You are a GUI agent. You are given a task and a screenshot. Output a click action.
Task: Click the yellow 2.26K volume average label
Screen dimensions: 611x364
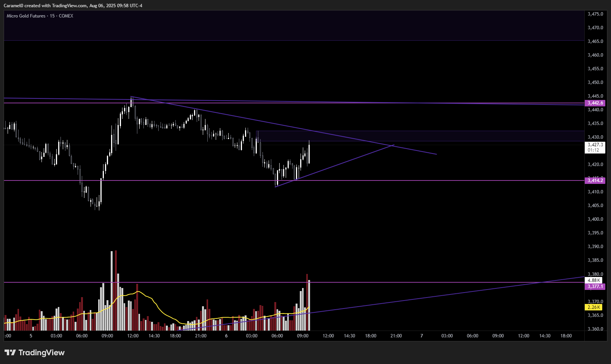(x=593, y=307)
